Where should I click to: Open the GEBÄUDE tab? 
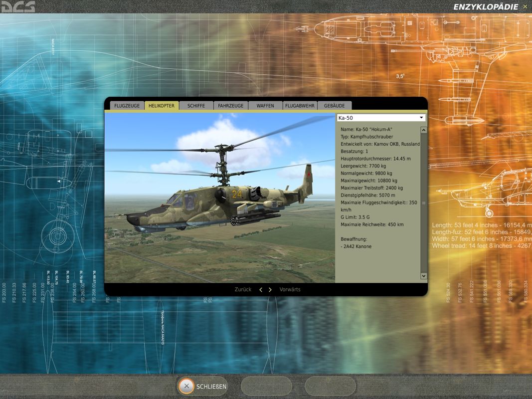click(334, 105)
